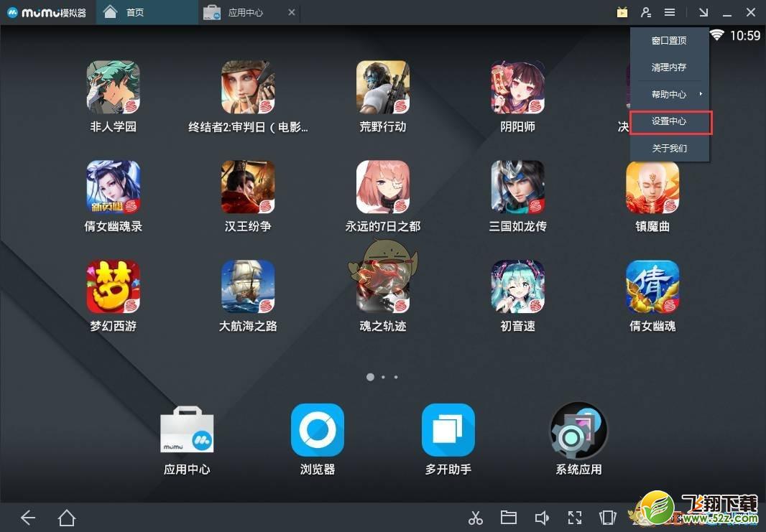
Task: Open the 系统应用 folder
Action: [578, 429]
